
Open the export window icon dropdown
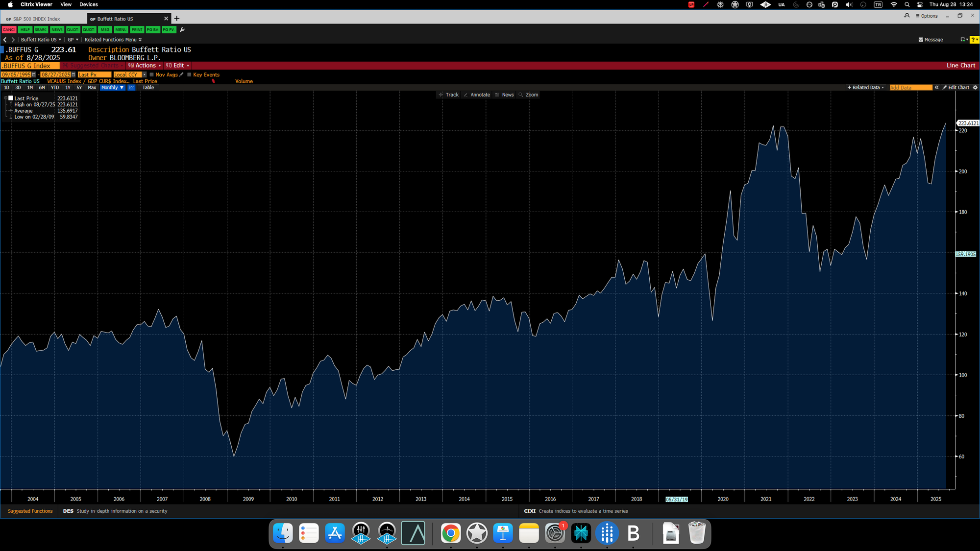click(x=964, y=40)
